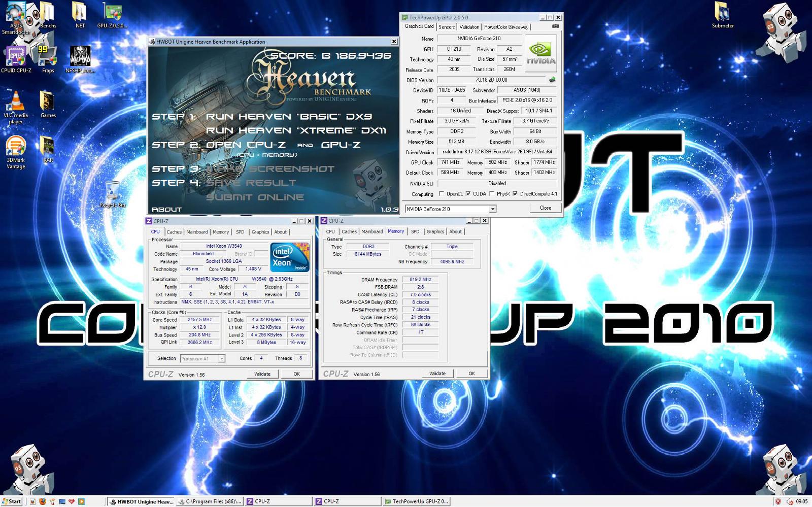Viewport: 812px width, 507px height.
Task: Launch Firefox from the quick launch bar
Action: coord(43,501)
